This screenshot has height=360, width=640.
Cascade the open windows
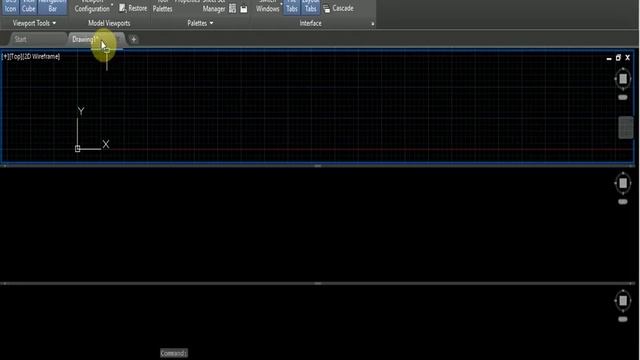(338, 8)
